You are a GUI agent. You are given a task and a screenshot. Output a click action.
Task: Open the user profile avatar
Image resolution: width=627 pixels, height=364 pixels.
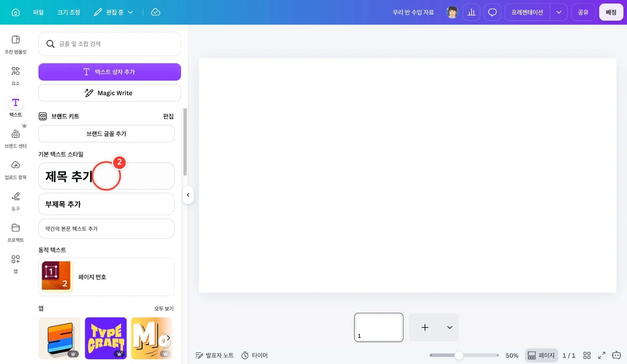click(x=452, y=12)
